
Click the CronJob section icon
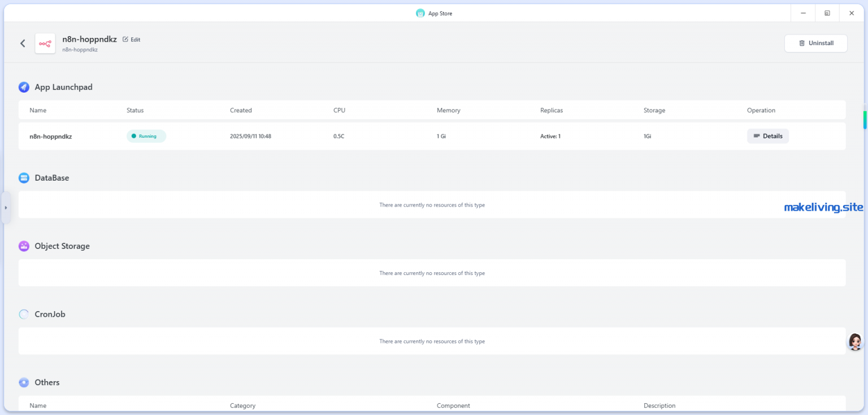tap(24, 314)
